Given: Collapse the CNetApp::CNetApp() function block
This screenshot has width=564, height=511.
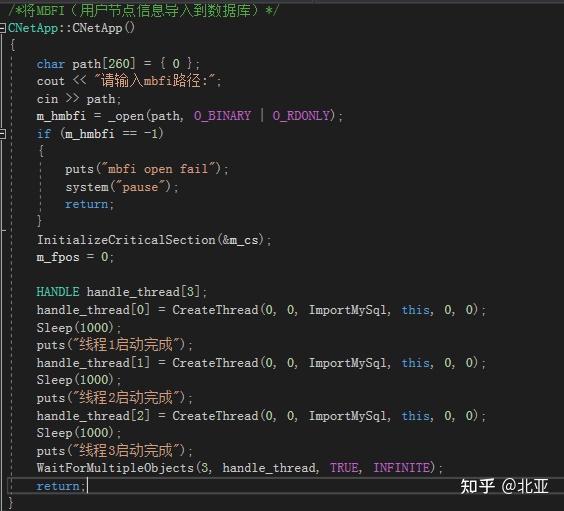Looking at the screenshot, I should 3,28.
